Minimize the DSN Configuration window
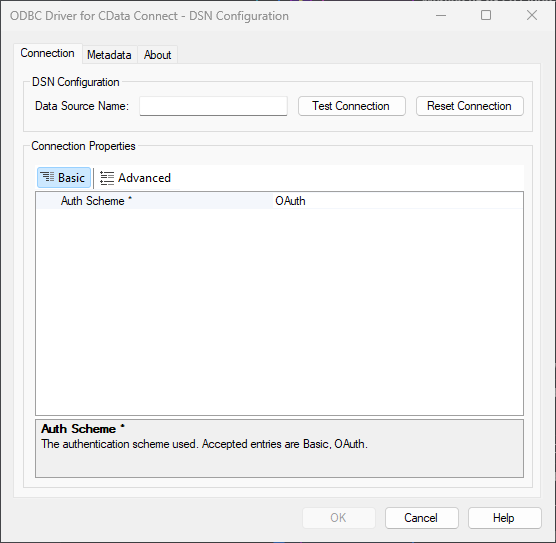 tap(441, 16)
